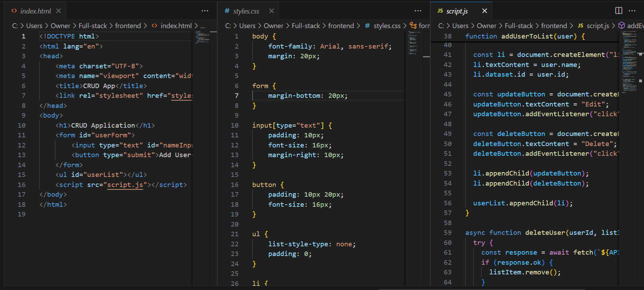Viewport: 644px width, 290px height.
Task: Jump to sticky line 'function addUserToList(user)' in script.js
Action: tap(525, 36)
